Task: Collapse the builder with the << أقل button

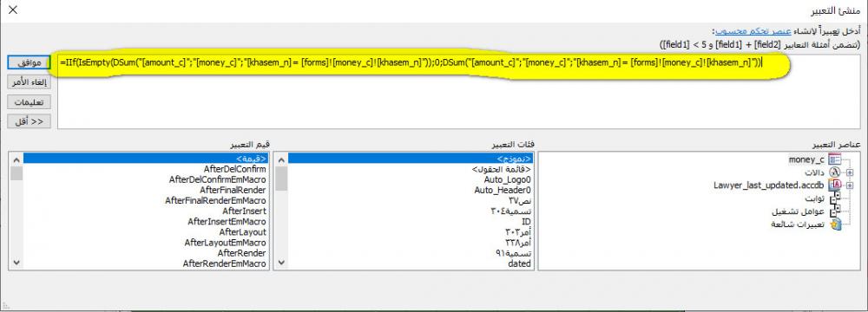Action: pos(30,121)
